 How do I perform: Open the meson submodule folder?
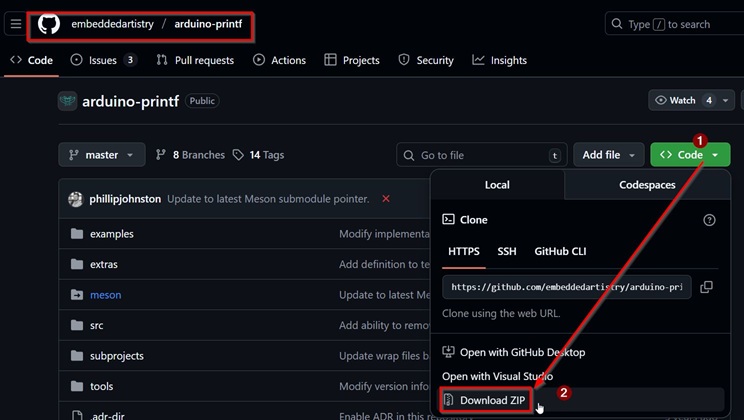[105, 295]
